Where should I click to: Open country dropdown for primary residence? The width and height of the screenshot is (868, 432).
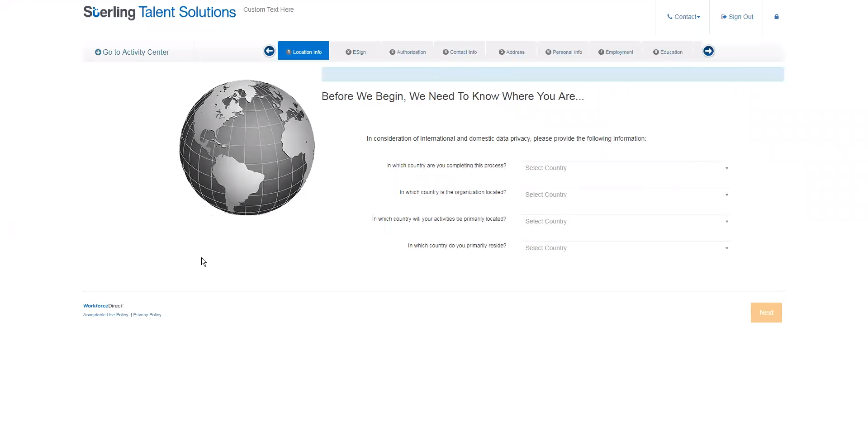coord(626,248)
